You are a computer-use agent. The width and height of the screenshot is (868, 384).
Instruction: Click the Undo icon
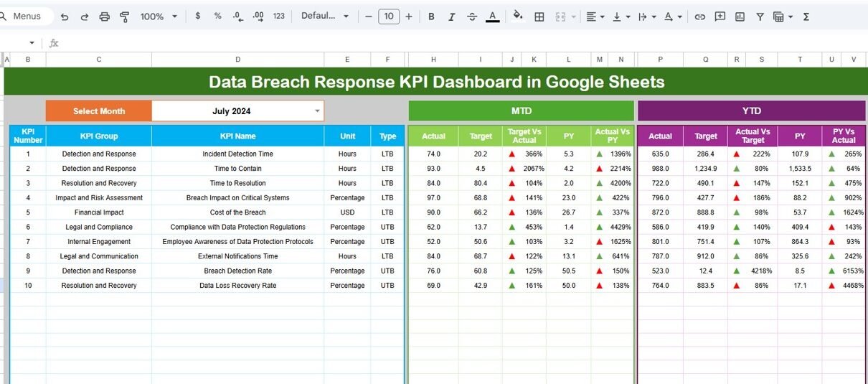point(65,17)
